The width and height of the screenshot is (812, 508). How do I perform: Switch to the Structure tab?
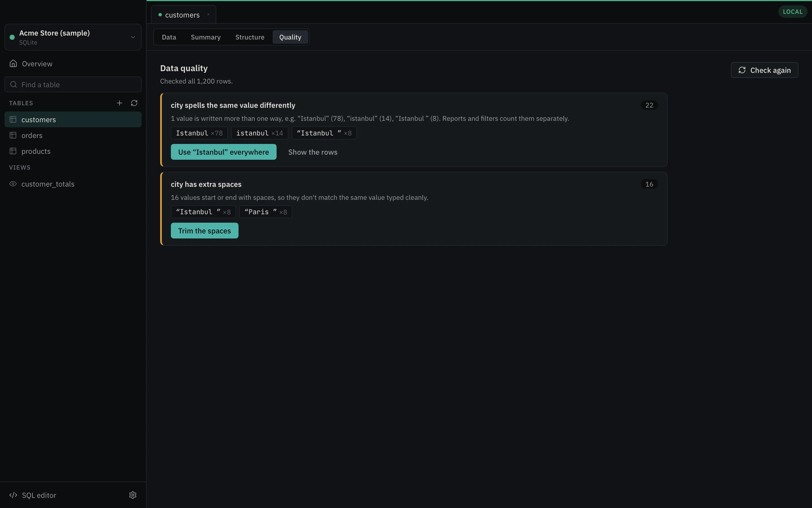pyautogui.click(x=250, y=37)
